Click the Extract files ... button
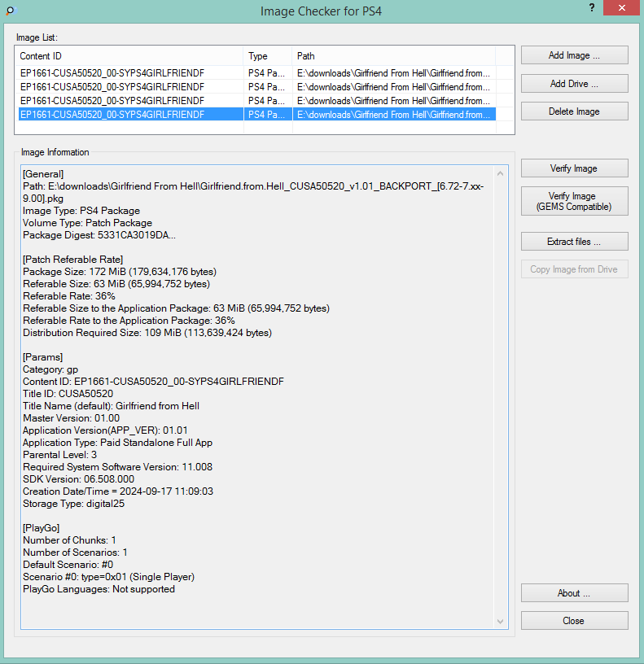644x664 pixels. 574,242
